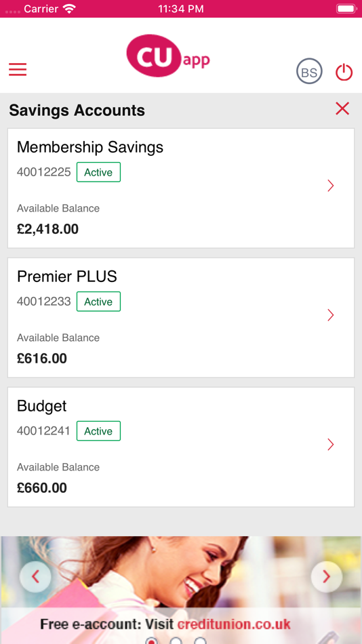
Task: Log out using the power icon
Action: tap(344, 73)
